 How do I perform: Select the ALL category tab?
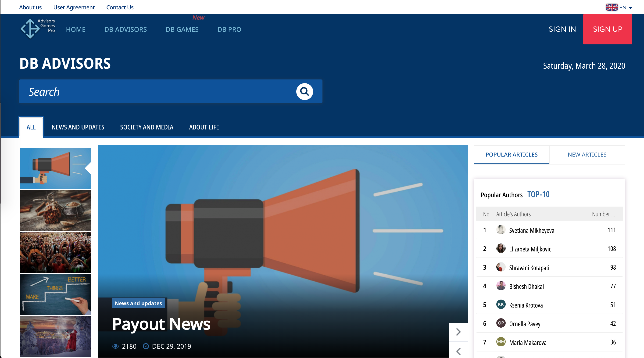pos(31,127)
